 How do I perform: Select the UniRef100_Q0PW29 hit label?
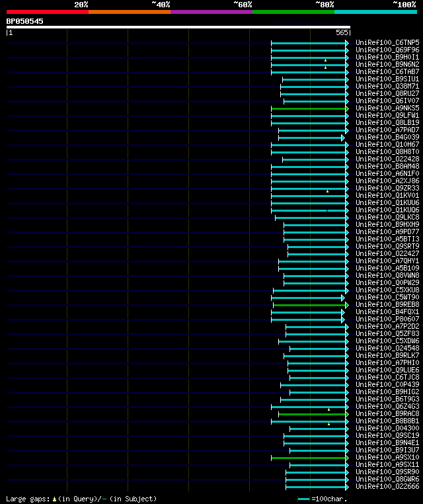(x=387, y=282)
